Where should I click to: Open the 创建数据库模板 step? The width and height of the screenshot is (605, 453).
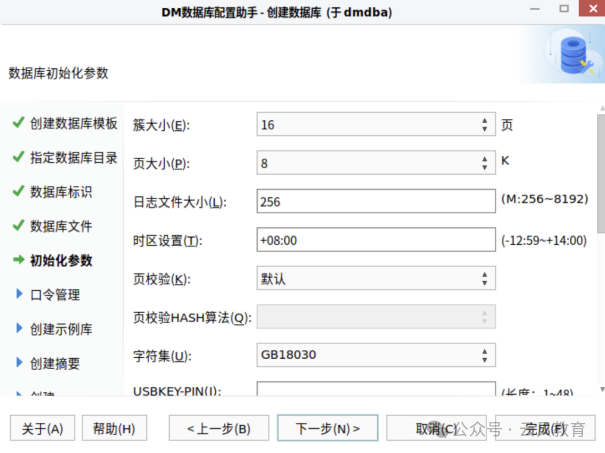coord(73,123)
